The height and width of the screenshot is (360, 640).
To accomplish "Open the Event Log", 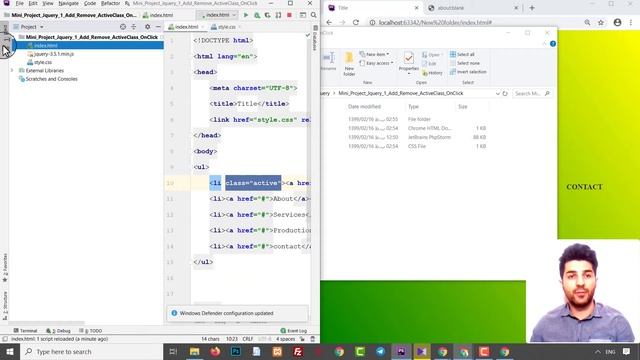I will click(293, 331).
